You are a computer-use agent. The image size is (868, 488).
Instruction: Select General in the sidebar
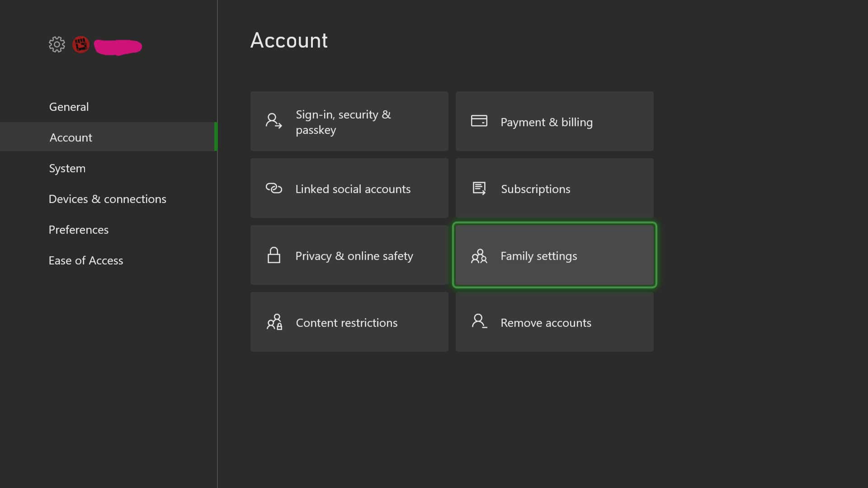tap(69, 107)
